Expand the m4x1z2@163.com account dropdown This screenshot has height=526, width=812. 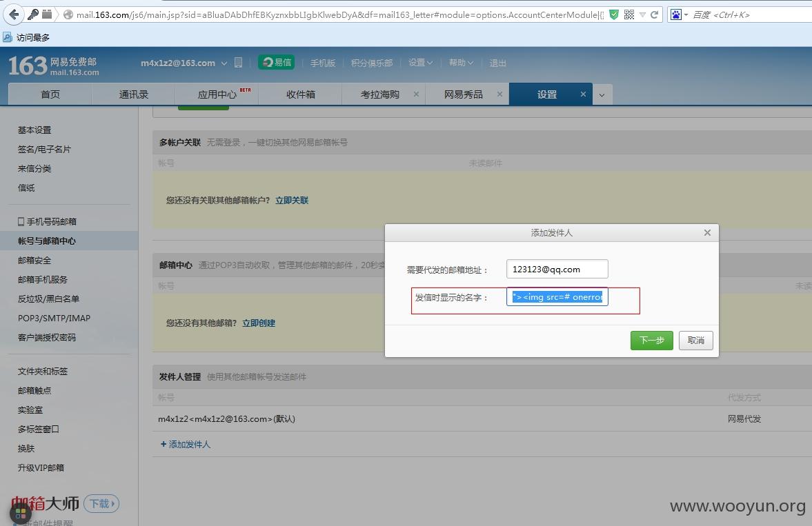(224, 63)
